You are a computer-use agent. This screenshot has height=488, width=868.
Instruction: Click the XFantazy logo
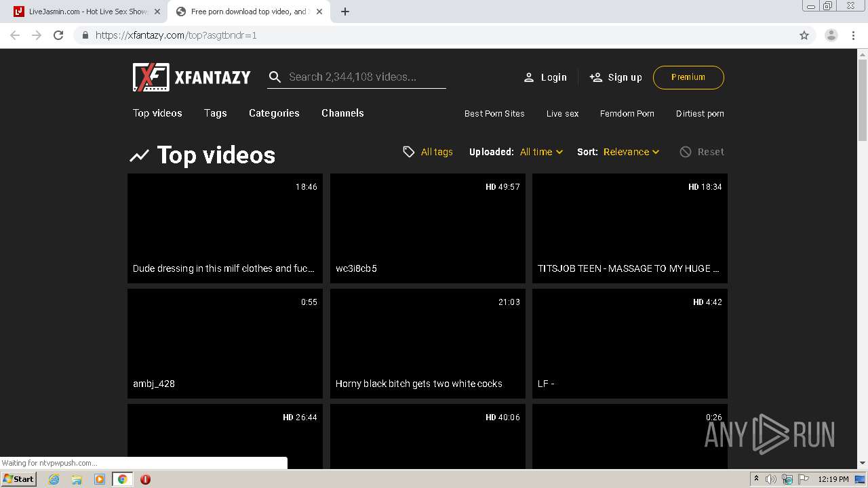click(x=192, y=77)
